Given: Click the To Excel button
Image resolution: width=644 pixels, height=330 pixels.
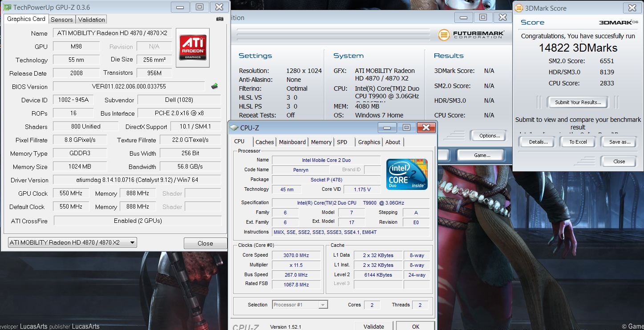Looking at the screenshot, I should 578,142.
